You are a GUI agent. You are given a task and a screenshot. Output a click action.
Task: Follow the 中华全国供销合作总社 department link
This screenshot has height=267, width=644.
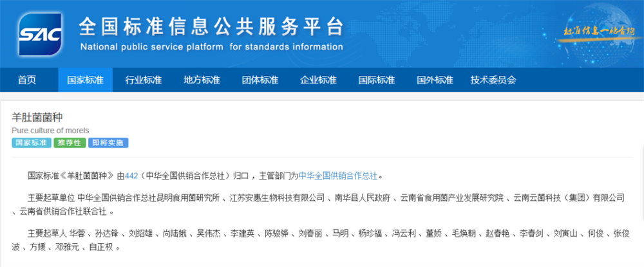pos(340,175)
